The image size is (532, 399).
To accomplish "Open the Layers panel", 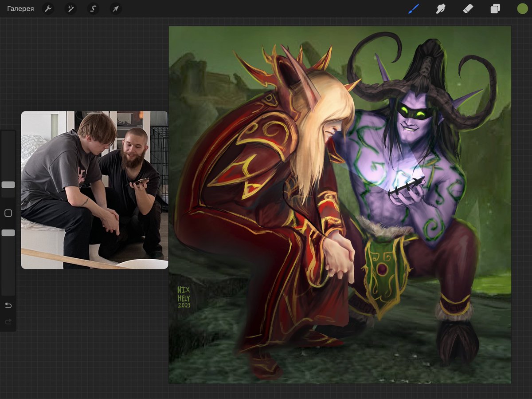I will (x=495, y=9).
